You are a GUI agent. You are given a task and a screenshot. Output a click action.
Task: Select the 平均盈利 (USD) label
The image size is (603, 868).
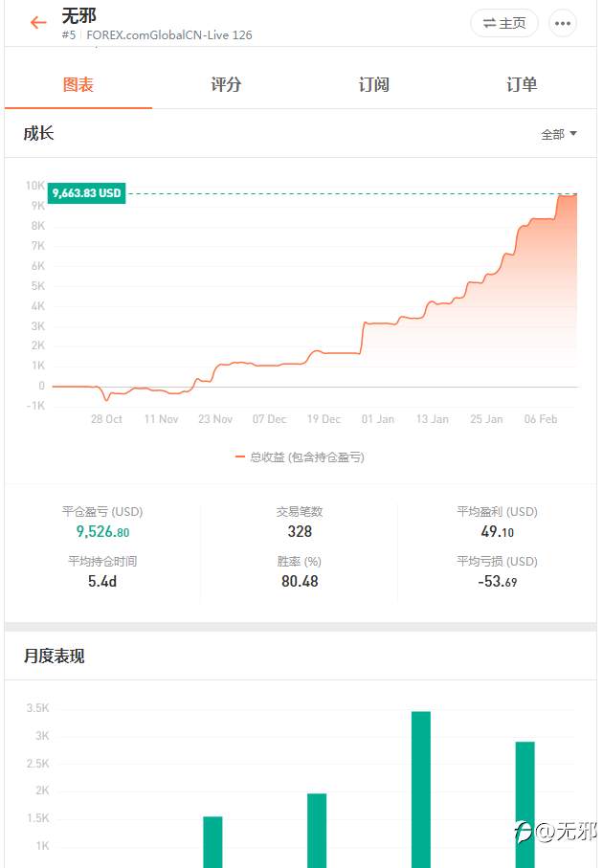[498, 511]
